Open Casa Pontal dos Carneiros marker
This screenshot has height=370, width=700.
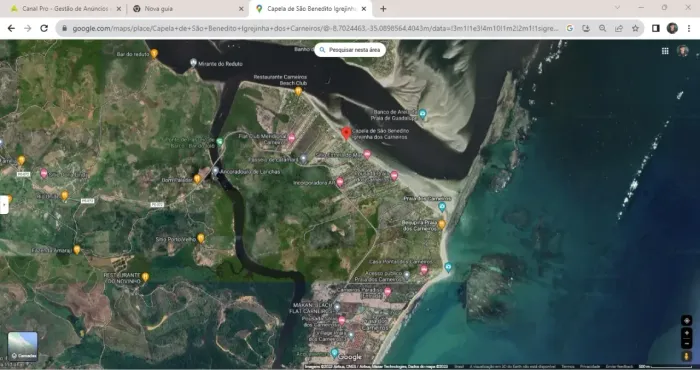[424, 269]
